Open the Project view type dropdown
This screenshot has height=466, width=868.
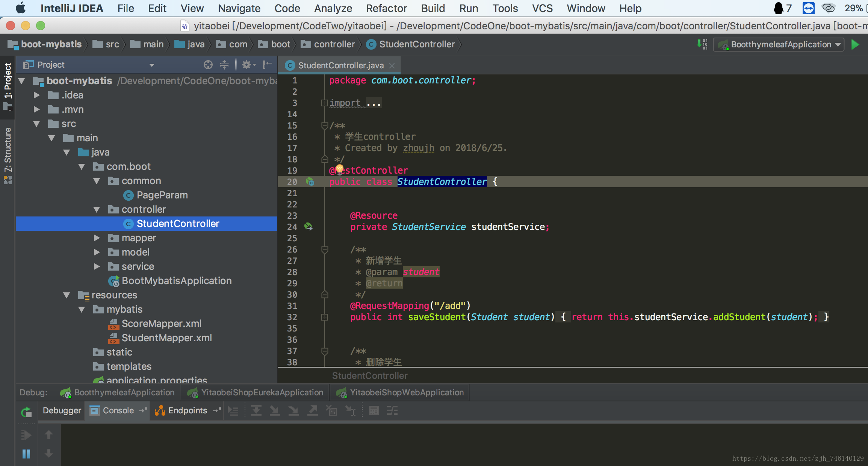[x=152, y=65]
